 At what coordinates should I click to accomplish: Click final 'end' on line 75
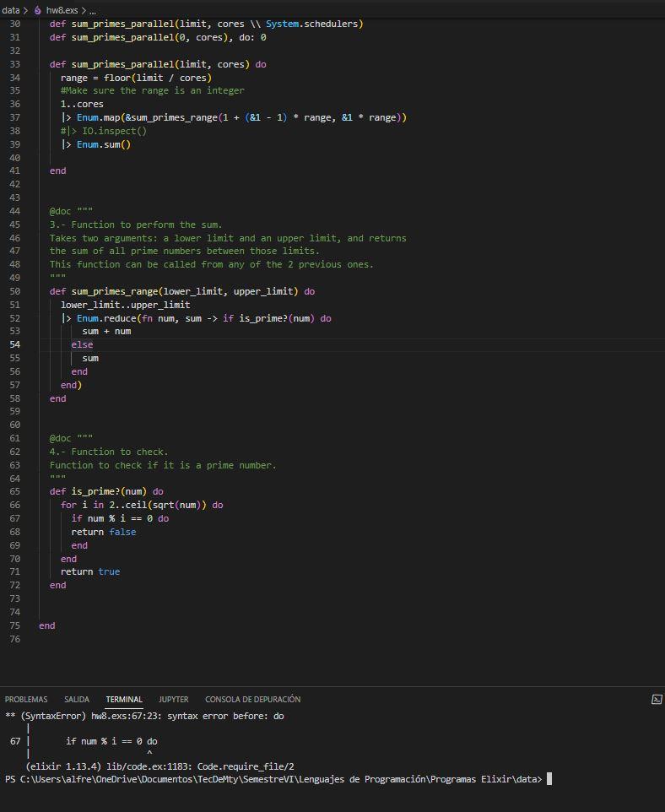(x=47, y=625)
